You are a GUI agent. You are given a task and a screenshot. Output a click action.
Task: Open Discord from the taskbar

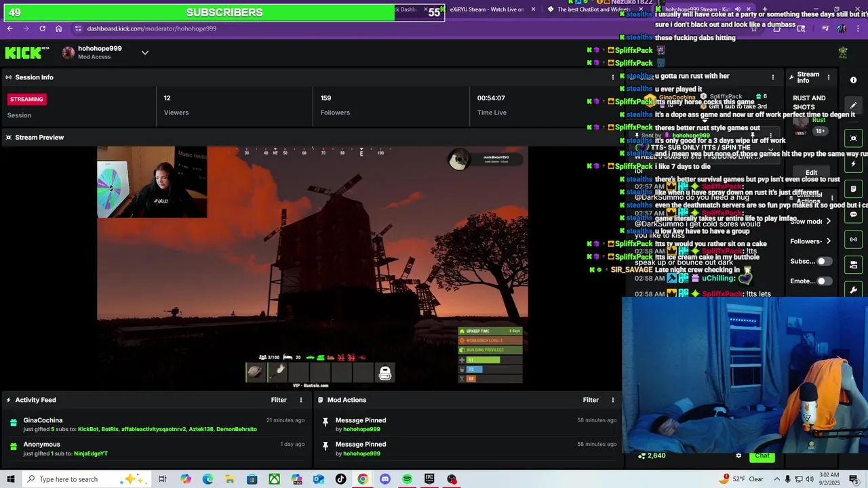[385, 479]
